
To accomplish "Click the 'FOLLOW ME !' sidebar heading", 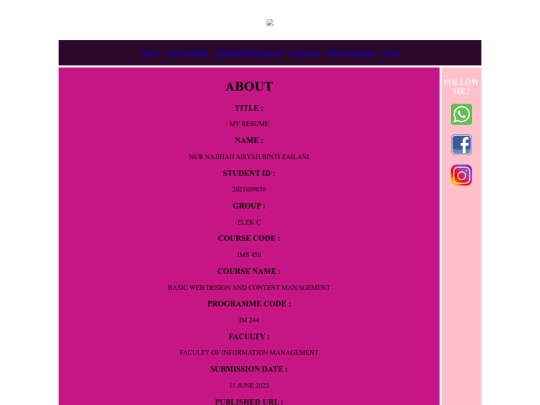I will click(461, 87).
